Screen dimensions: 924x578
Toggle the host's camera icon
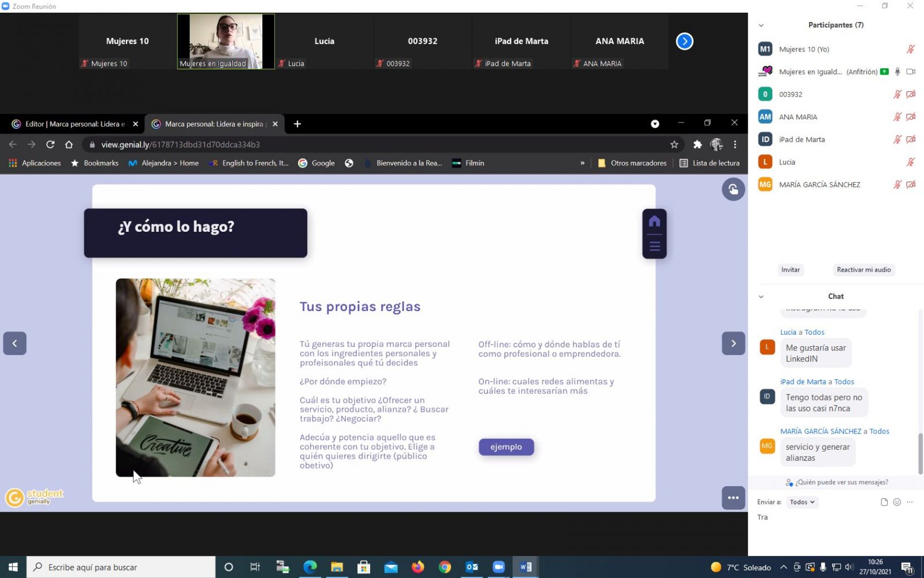pos(911,72)
